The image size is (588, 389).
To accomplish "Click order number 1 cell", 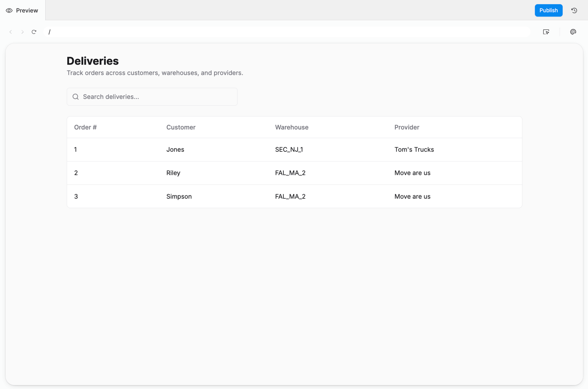I will [x=75, y=149].
